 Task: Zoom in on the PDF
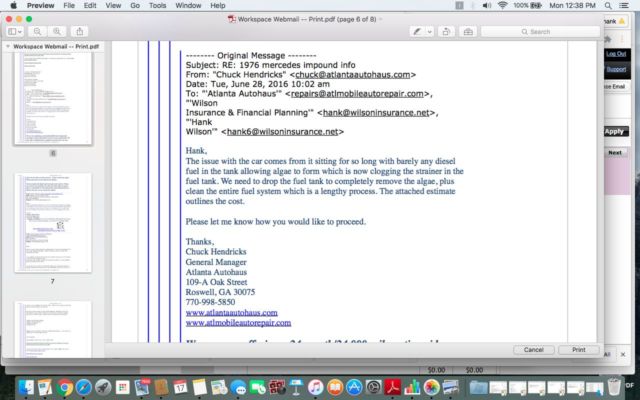point(57,31)
